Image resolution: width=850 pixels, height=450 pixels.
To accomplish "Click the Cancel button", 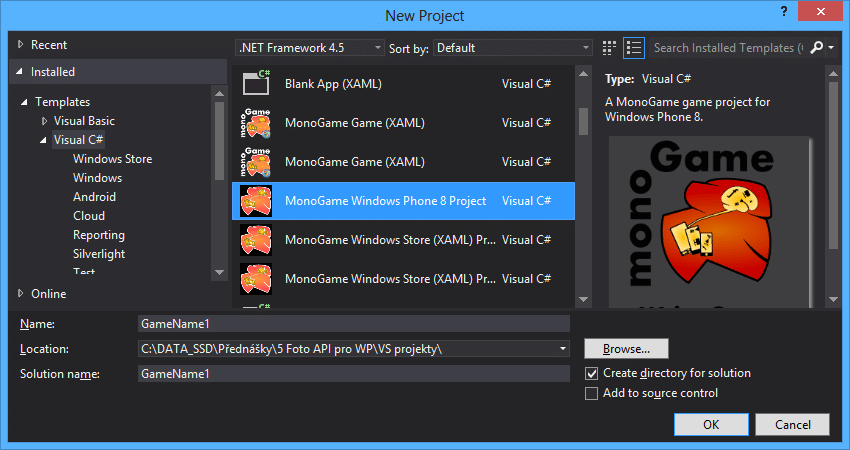I will tap(792, 425).
